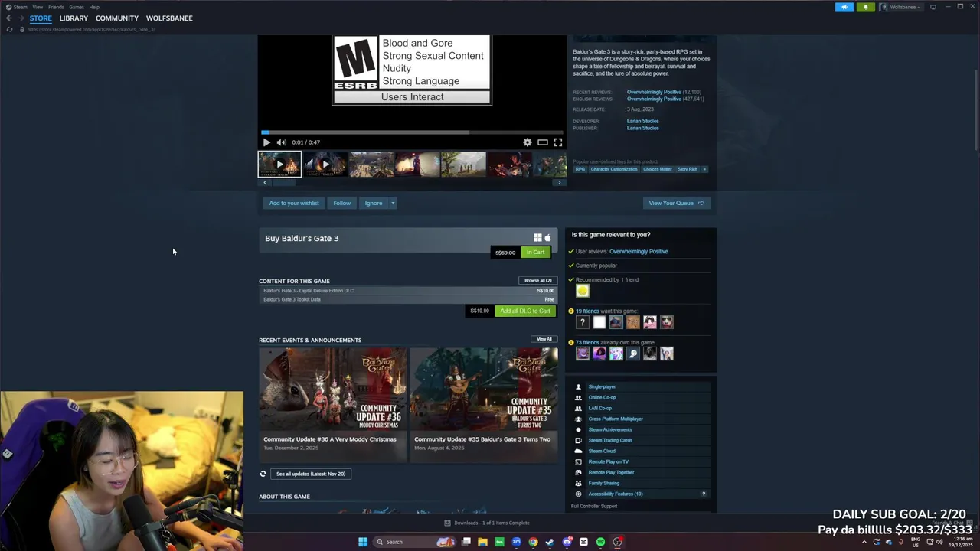
Task: Click the video progress bar
Action: pos(412,132)
